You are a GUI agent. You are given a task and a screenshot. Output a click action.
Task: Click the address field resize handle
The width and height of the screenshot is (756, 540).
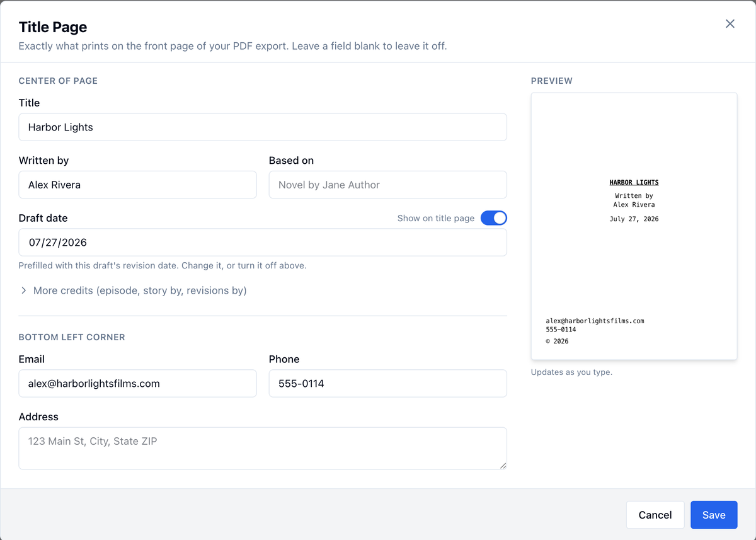503,466
